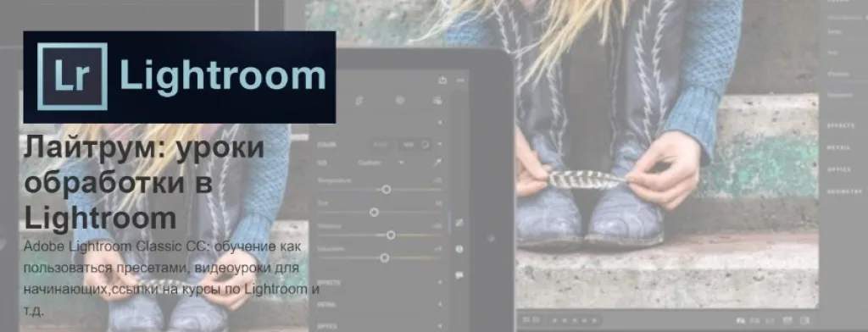Click the Tint slider handle
Image resolution: width=868 pixels, height=332 pixels.
pyautogui.click(x=374, y=212)
